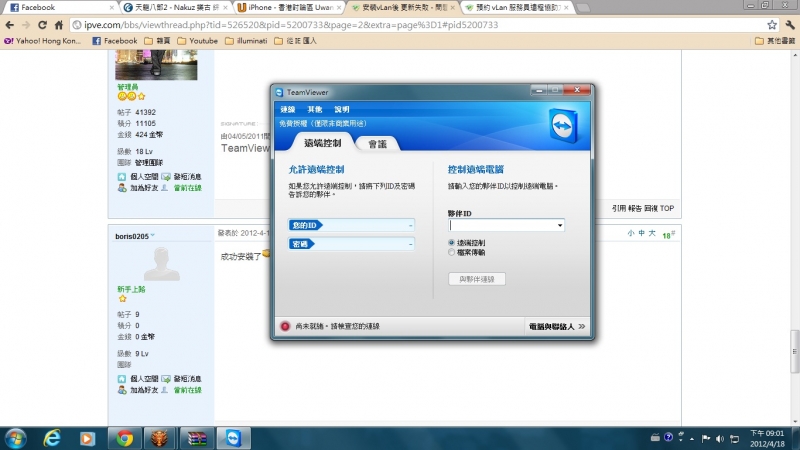Open the Youtube bookmarks folder
The image size is (800, 450).
tap(197, 41)
